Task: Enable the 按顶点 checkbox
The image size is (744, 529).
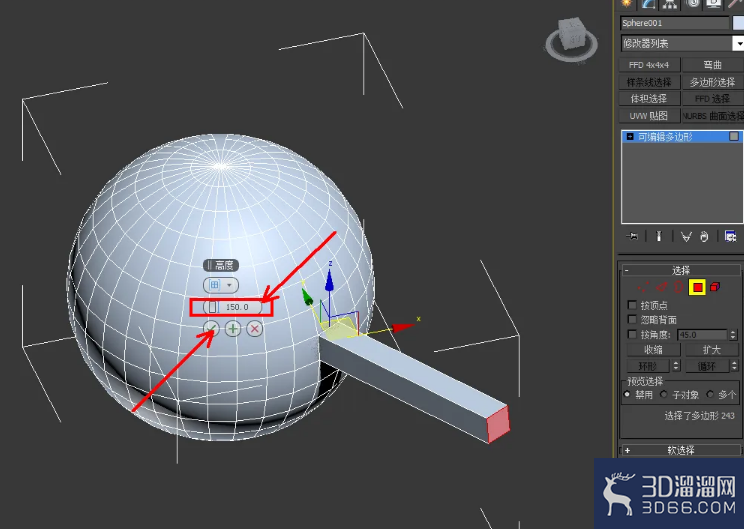Action: pyautogui.click(x=632, y=305)
